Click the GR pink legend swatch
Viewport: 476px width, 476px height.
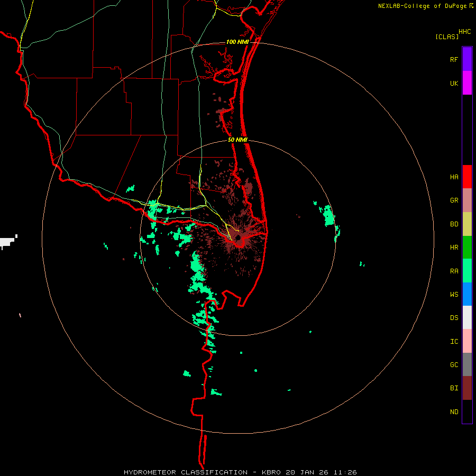coord(467,200)
